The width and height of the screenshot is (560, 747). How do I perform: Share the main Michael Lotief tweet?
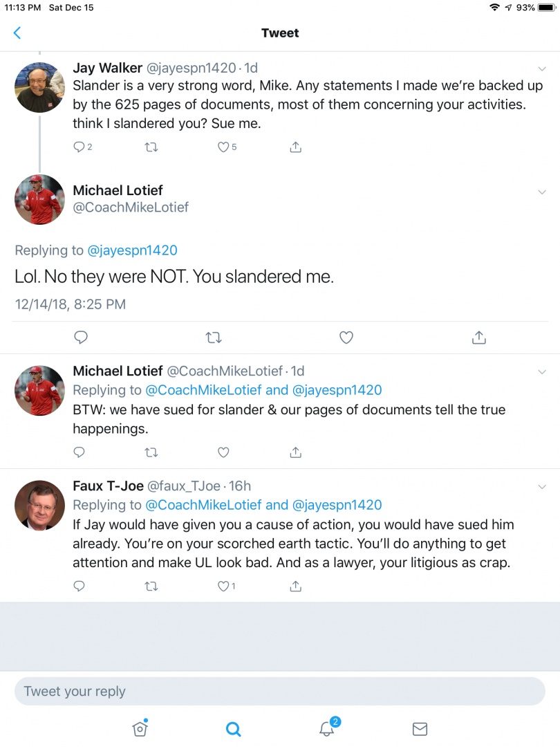tap(479, 338)
